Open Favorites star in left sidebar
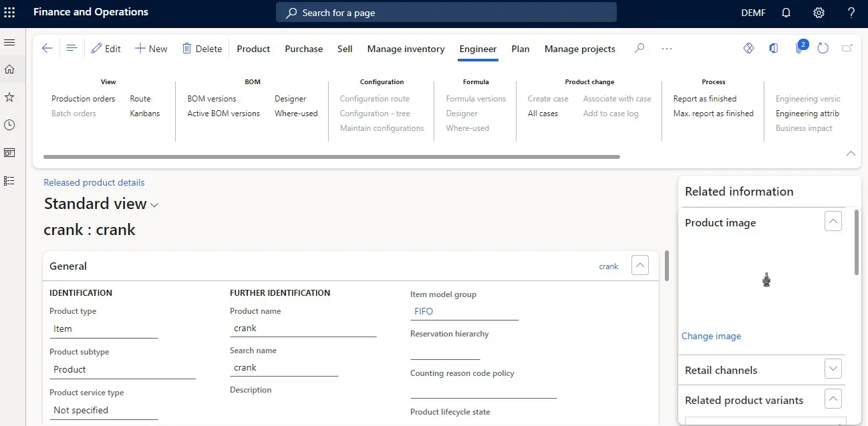Screen dimensions: 868x426 tap(9, 97)
